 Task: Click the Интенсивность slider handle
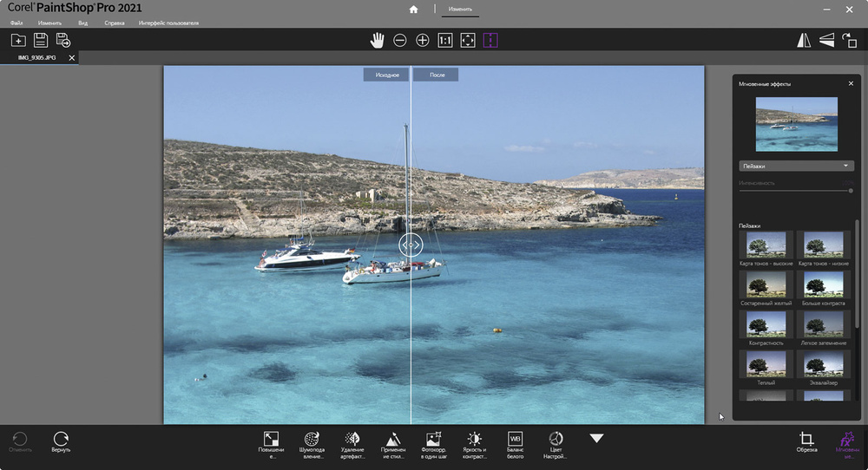pyautogui.click(x=850, y=191)
